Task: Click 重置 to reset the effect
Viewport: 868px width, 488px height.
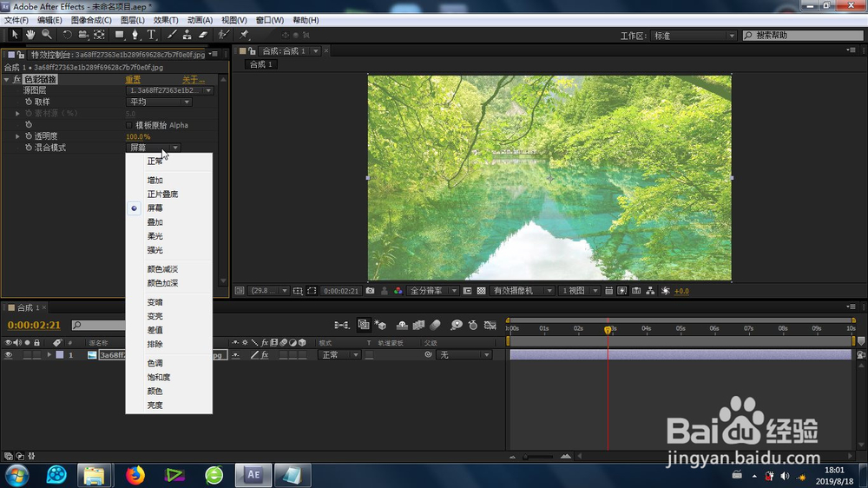Action: (133, 80)
